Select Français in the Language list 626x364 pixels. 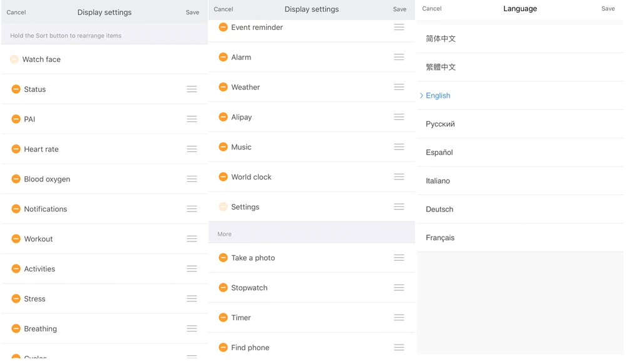pyautogui.click(x=440, y=238)
